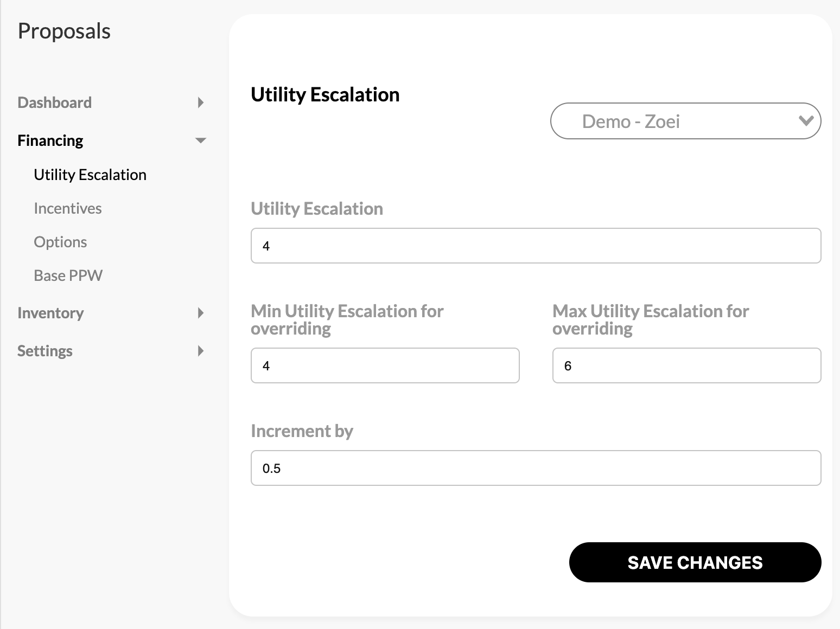Click the Settings sidebar label
This screenshot has width=840, height=629.
tap(45, 351)
